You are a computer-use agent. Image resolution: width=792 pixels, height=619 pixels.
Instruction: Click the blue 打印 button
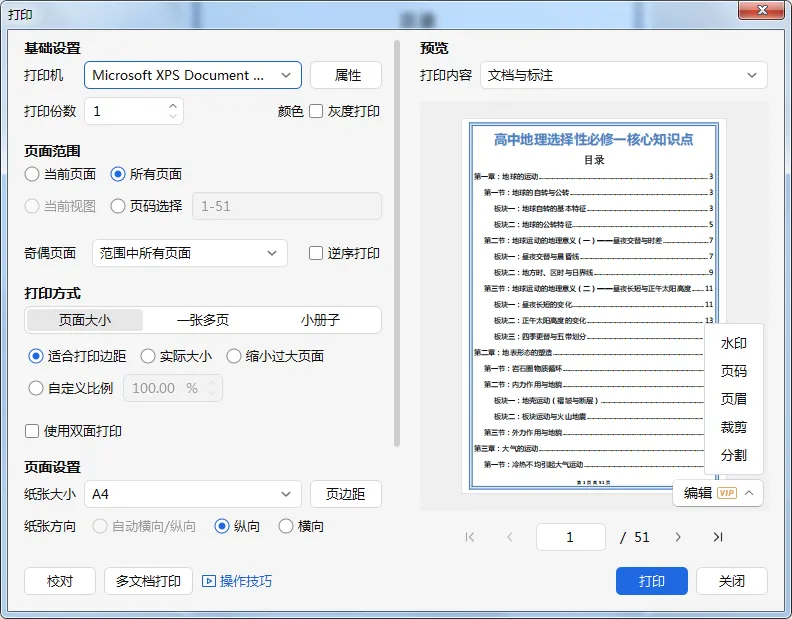(x=652, y=581)
